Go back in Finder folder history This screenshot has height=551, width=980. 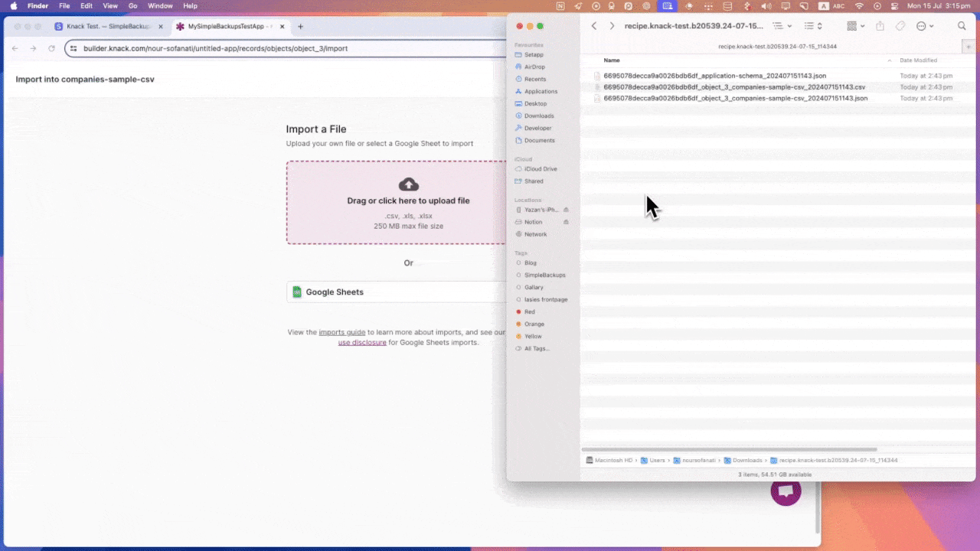pos(594,26)
